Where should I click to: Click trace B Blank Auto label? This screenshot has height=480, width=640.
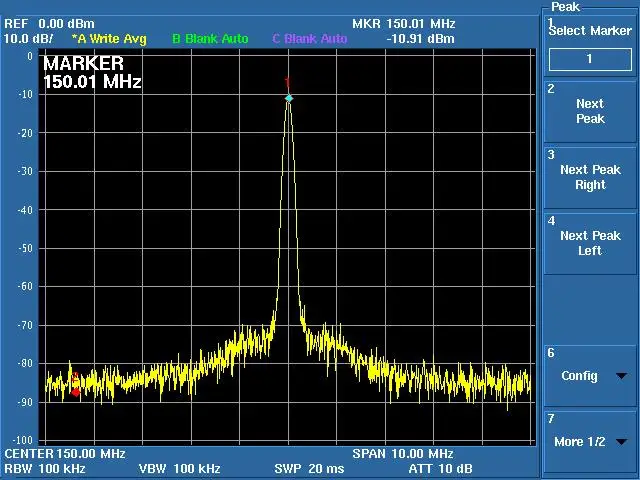point(210,39)
